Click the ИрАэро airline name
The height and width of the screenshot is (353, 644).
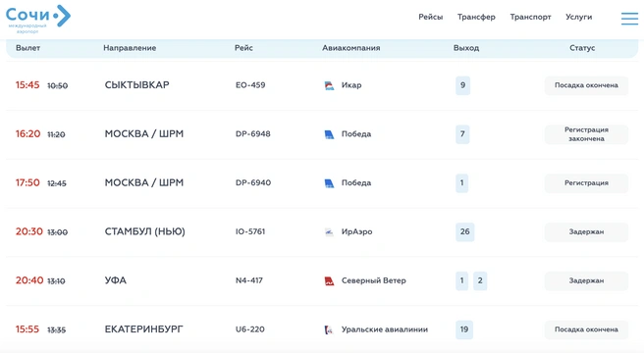(x=356, y=232)
